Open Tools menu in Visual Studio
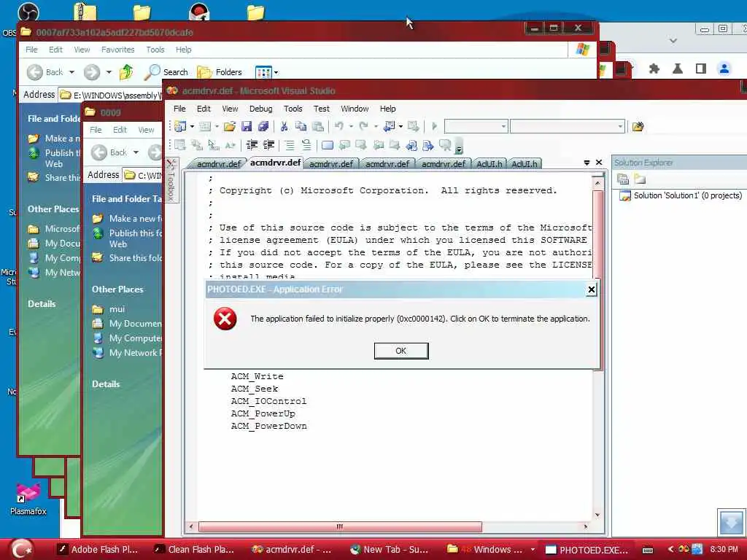Viewport: 747px width, 560px height. (x=293, y=109)
